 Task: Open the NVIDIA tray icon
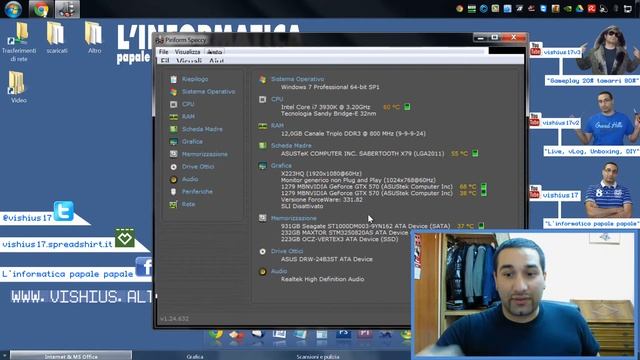tap(568, 9)
